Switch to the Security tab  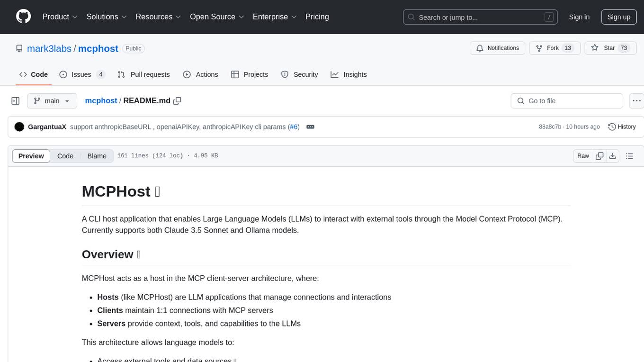pos(299,74)
